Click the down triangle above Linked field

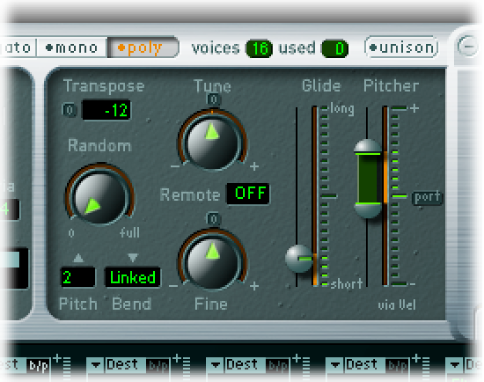133,257
